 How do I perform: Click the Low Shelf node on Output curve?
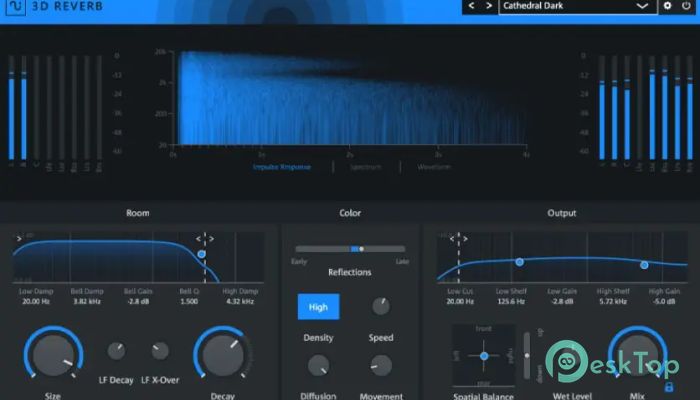point(519,262)
